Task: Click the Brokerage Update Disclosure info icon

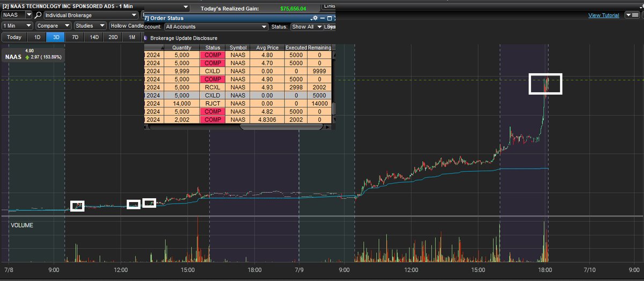Action: pyautogui.click(x=147, y=38)
